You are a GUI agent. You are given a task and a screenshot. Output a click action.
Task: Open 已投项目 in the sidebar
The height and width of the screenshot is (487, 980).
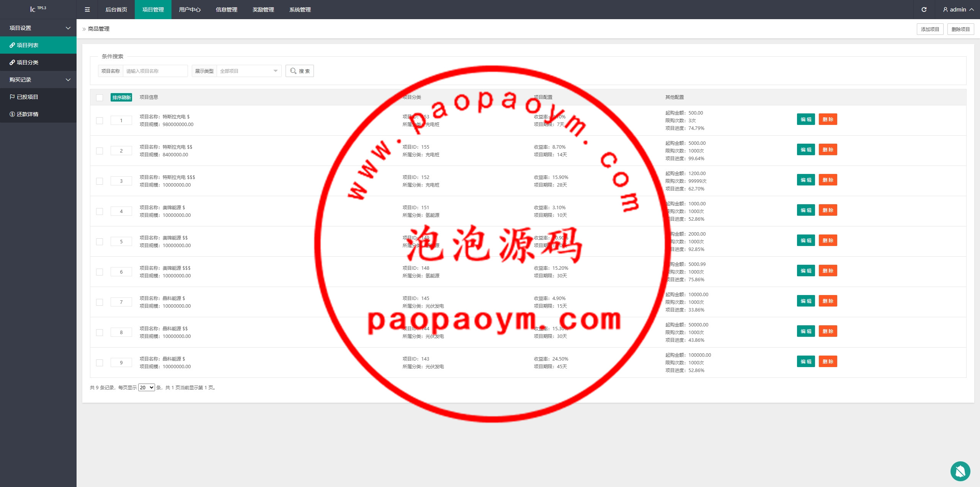point(38,97)
